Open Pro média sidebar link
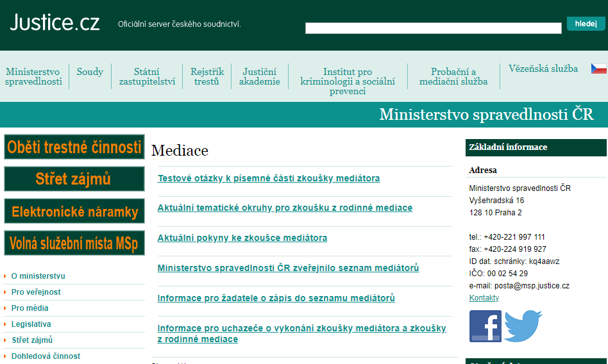Image resolution: width=608 pixels, height=364 pixels. click(30, 308)
